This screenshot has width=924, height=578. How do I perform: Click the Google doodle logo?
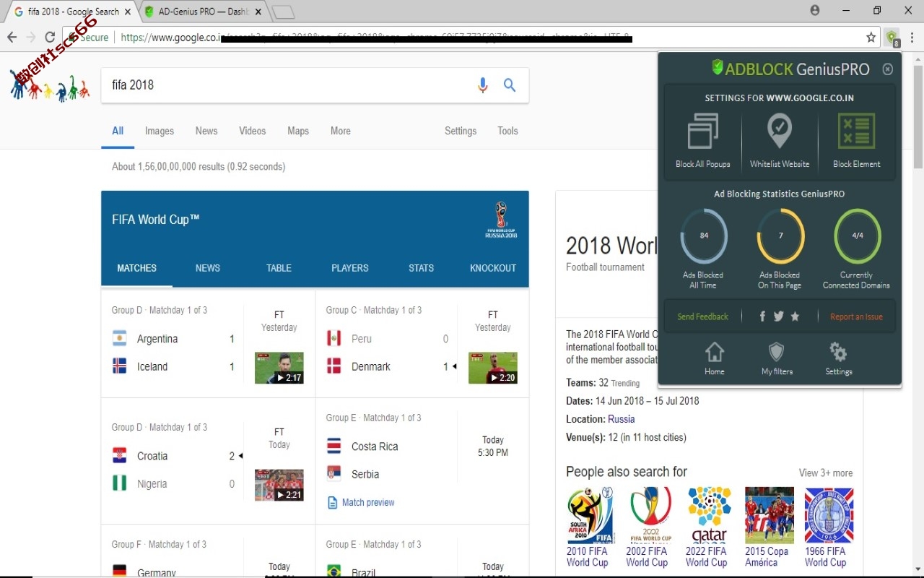(49, 85)
